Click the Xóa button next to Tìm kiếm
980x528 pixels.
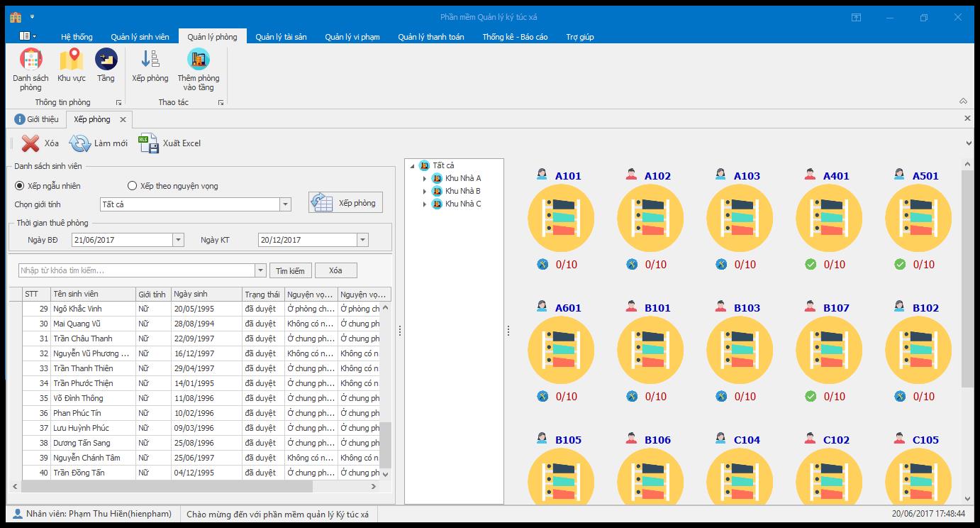[335, 270]
